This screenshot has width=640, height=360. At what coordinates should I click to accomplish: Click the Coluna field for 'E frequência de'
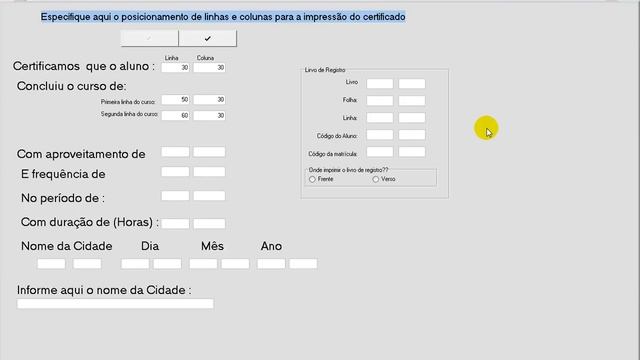click(x=209, y=171)
